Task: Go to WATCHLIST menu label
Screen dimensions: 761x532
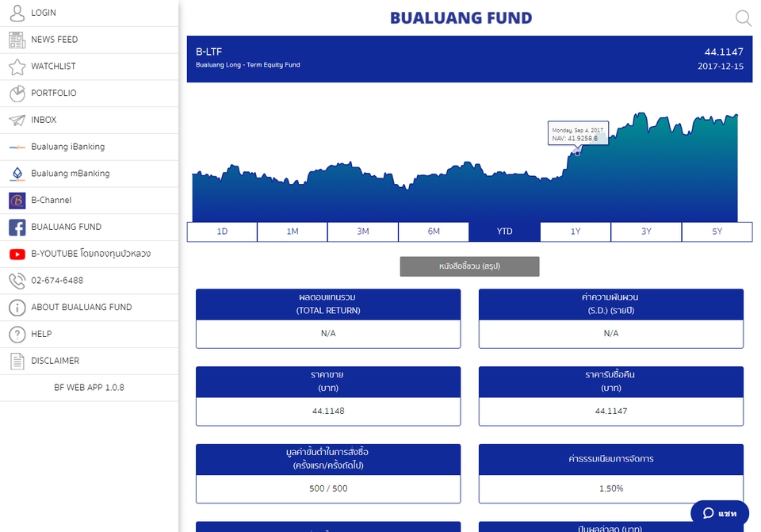Action: [x=53, y=66]
